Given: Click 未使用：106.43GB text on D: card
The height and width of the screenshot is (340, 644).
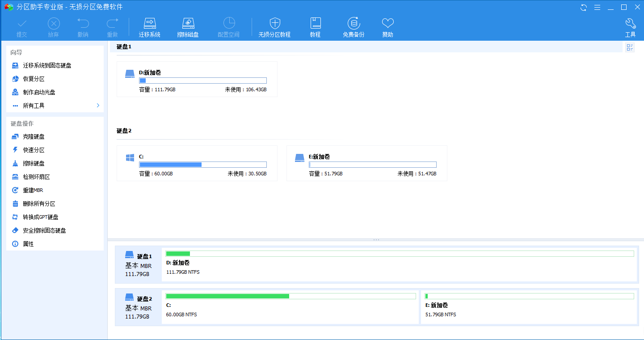Looking at the screenshot, I should tap(246, 89).
